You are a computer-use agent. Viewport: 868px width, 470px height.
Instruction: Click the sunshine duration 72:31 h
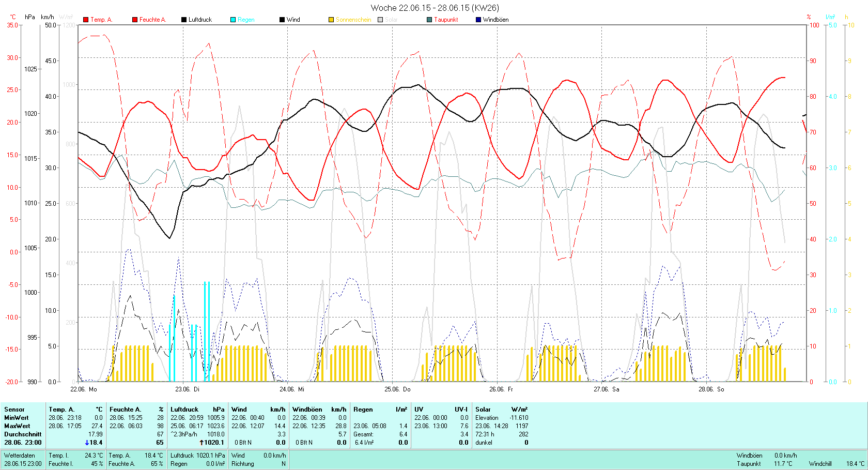pos(485,434)
